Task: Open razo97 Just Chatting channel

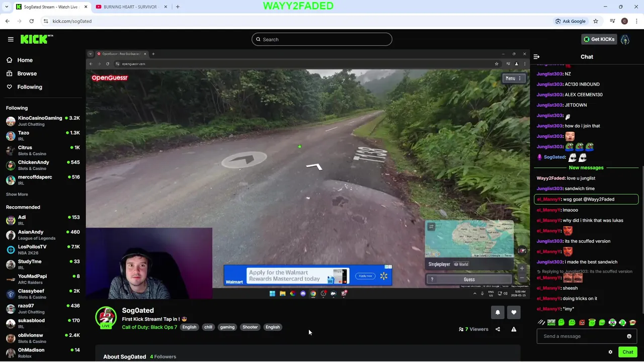Action: point(43,308)
